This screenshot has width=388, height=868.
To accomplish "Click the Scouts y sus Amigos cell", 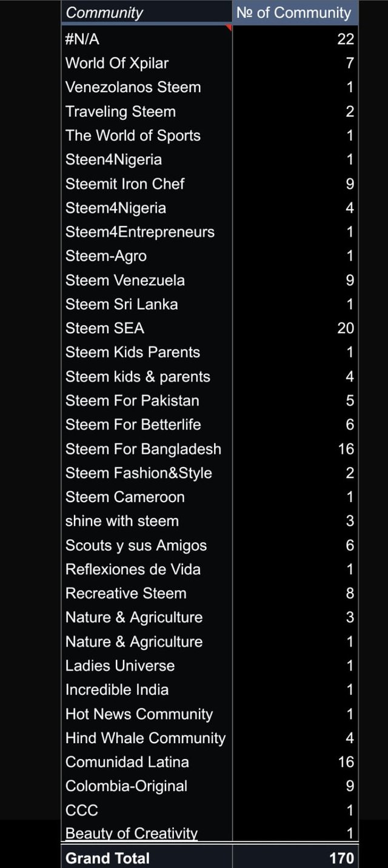I will click(147, 545).
